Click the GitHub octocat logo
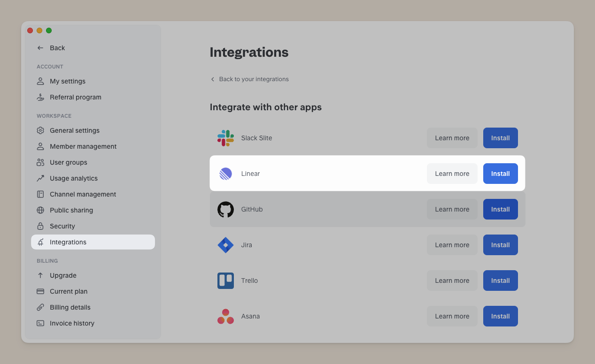 (225, 209)
